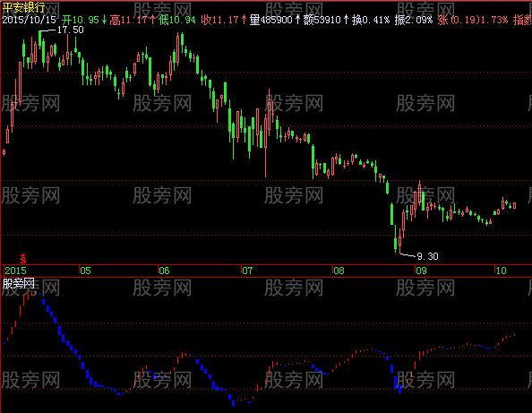Screen dimensions: 532x413
Task: Select the 05 month marker on the time axis
Action: [85, 271]
